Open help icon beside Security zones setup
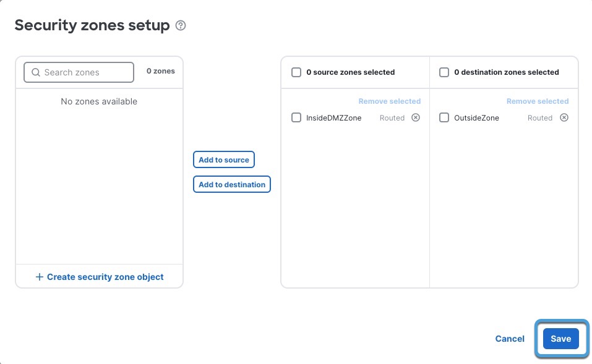The height and width of the screenshot is (364, 592). [x=181, y=25]
